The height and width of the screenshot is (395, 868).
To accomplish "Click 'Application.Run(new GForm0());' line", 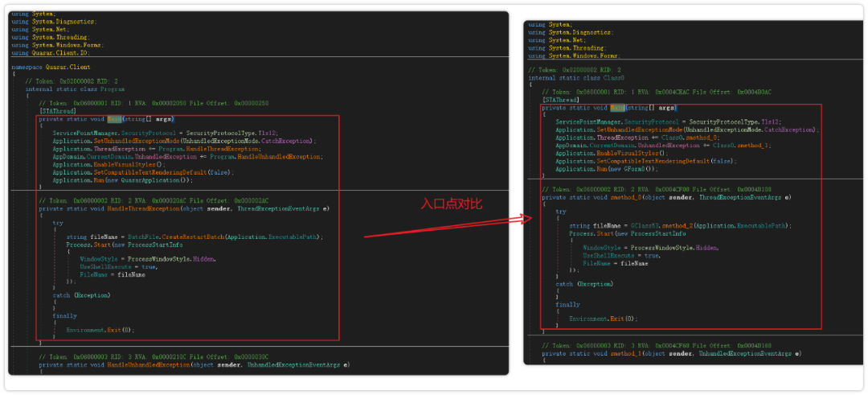I will (x=606, y=169).
